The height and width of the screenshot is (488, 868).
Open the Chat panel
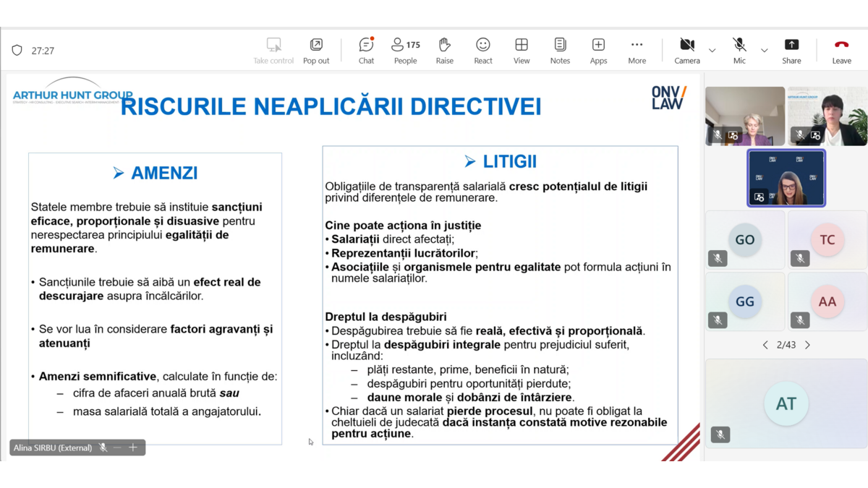(366, 51)
